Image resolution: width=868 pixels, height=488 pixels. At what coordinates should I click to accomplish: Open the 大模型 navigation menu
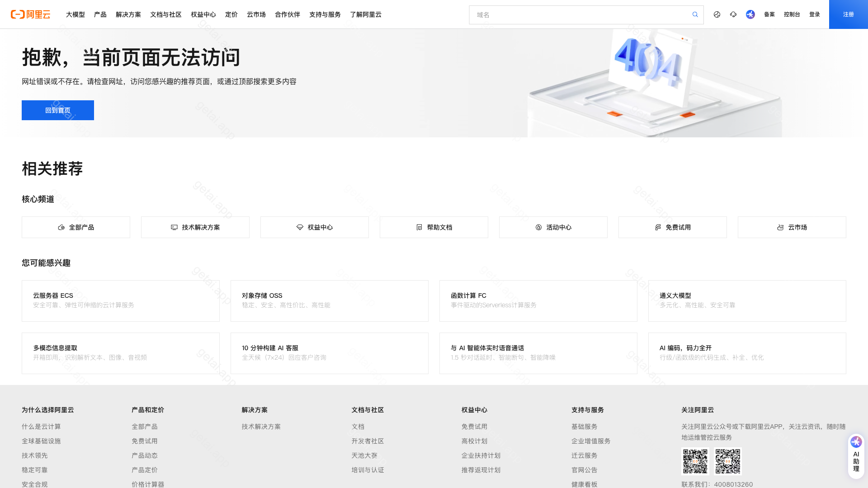pos(75,14)
